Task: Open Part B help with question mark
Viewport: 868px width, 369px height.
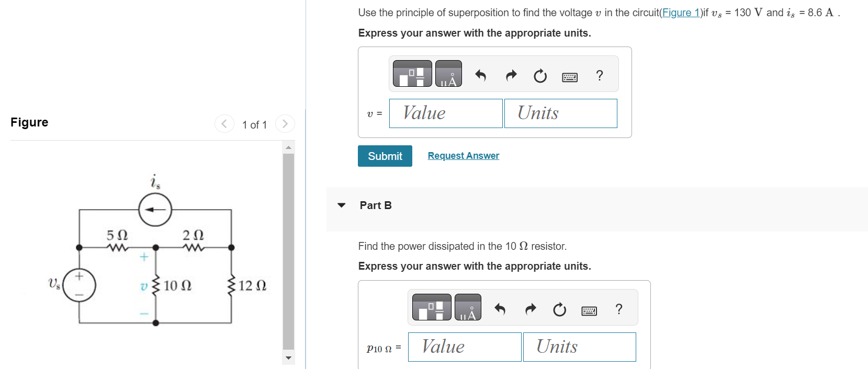Action: (619, 309)
